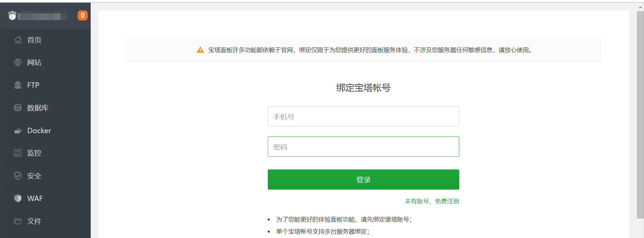
Task: Click the scrollbar up arrow
Action: [x=640, y=7]
